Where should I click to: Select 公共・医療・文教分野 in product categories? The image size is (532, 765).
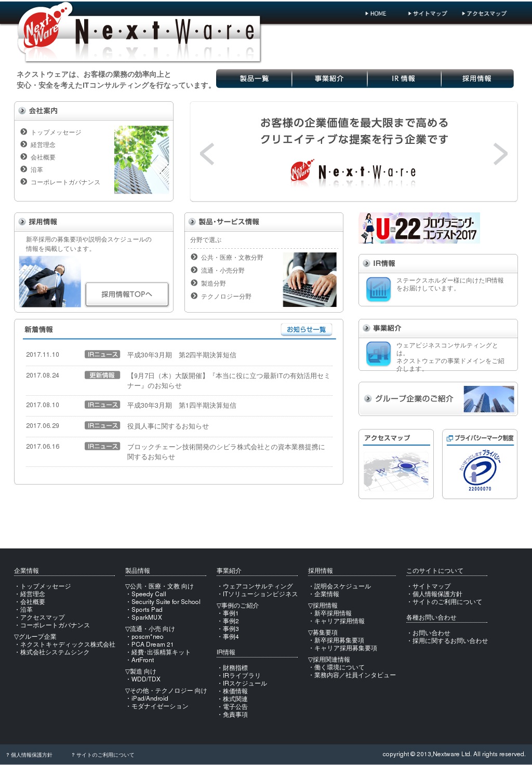point(232,258)
